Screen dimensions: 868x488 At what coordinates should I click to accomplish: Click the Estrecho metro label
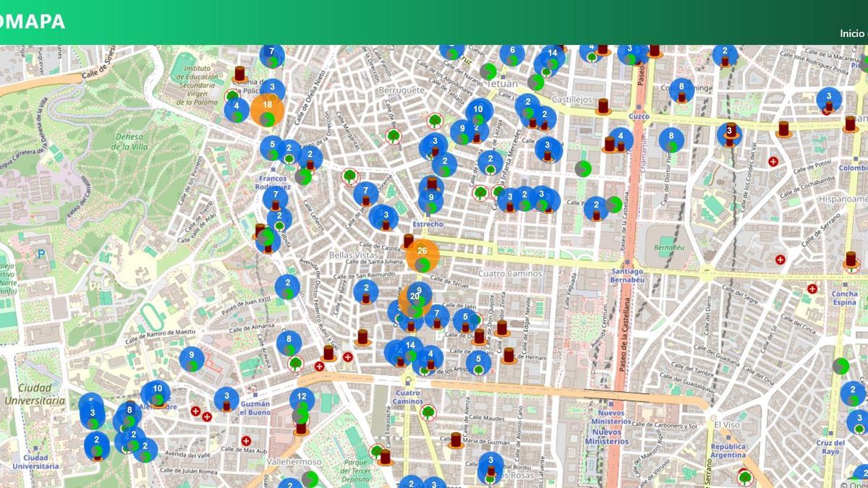tap(427, 224)
